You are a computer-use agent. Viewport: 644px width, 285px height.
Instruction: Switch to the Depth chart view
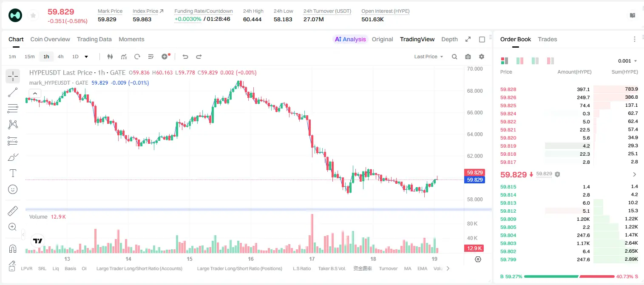coord(449,39)
